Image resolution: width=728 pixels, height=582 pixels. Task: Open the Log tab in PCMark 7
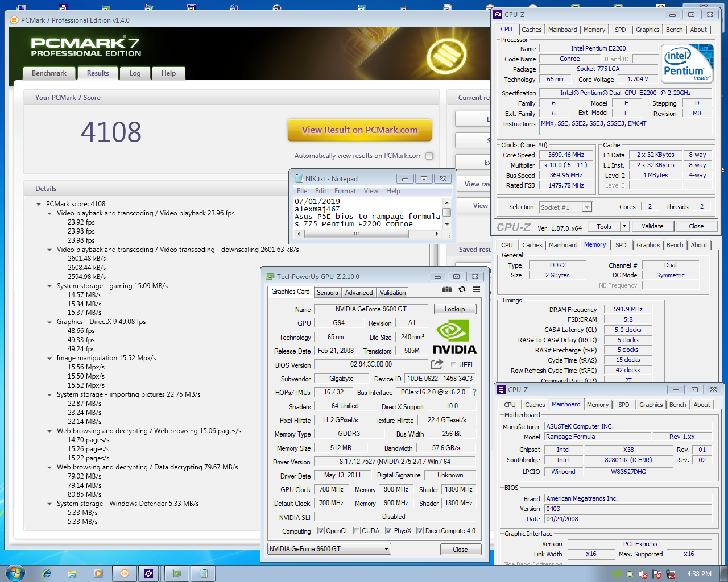pyautogui.click(x=135, y=73)
